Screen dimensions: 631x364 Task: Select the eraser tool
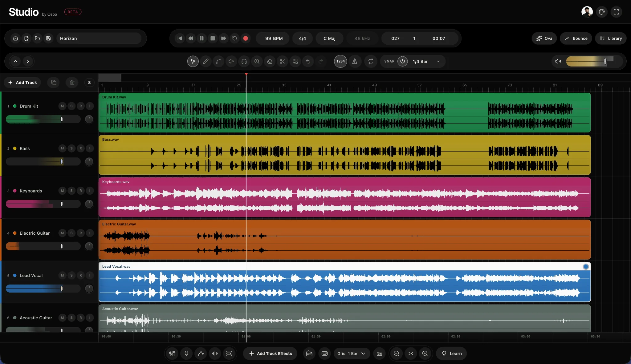pyautogui.click(x=270, y=61)
